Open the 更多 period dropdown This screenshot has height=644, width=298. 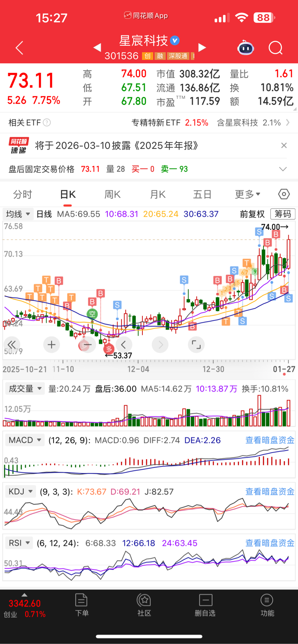click(x=248, y=194)
